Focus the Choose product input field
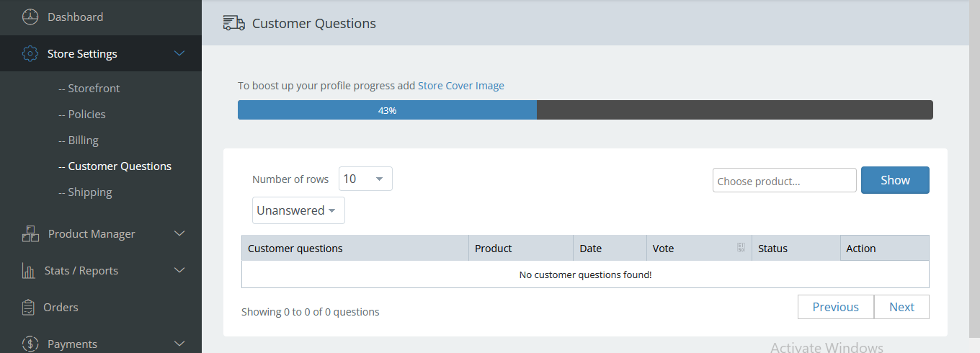This screenshot has height=353, width=980. [x=784, y=181]
